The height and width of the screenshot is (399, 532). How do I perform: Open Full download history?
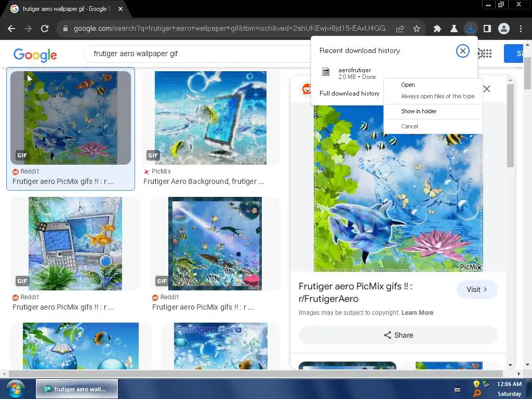tap(350, 94)
